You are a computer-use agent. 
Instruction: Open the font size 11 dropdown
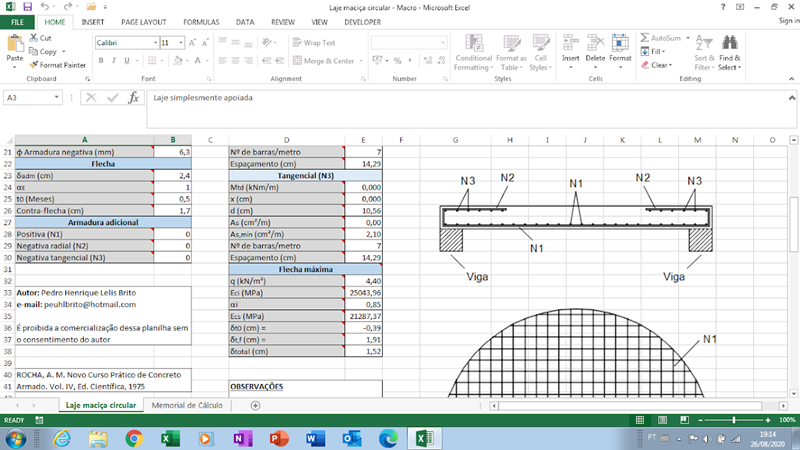tap(181, 43)
